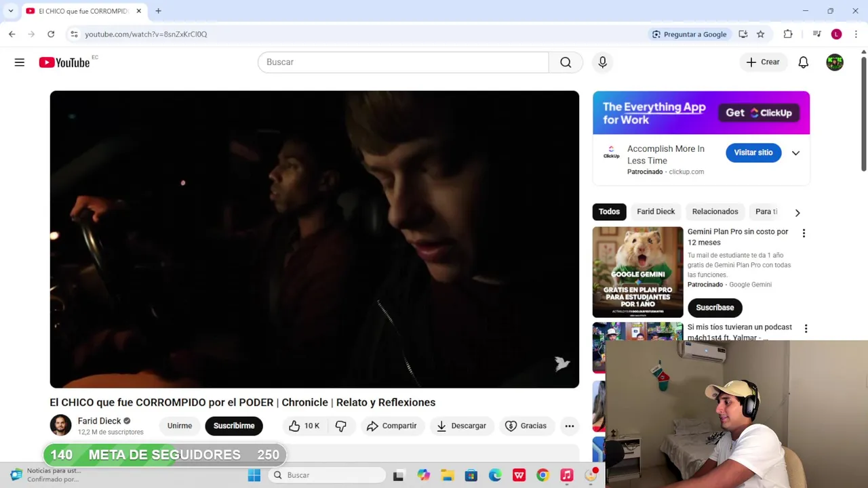Click Unirme channel membership button
The height and width of the screenshot is (488, 868).
tap(180, 426)
